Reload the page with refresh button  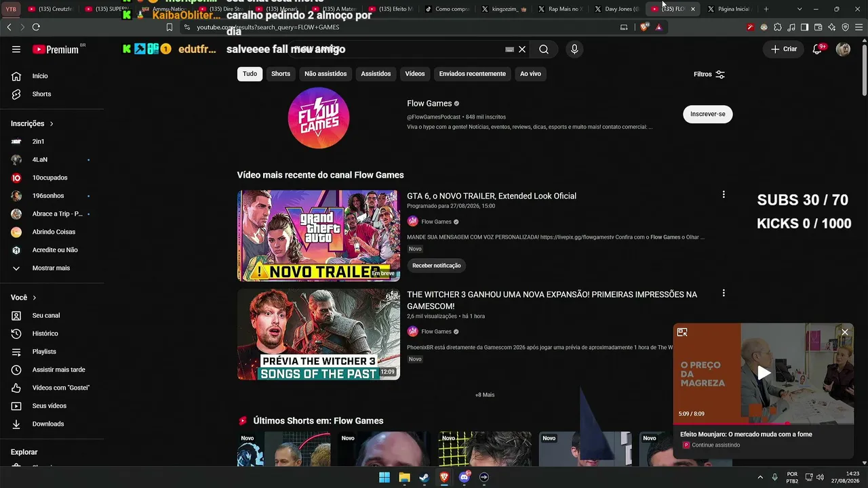pyautogui.click(x=36, y=27)
